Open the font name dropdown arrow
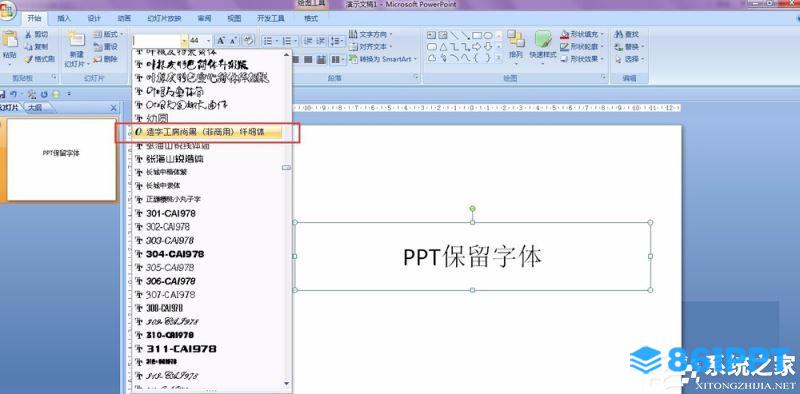Viewport: 800px width, 394px height. click(184, 40)
